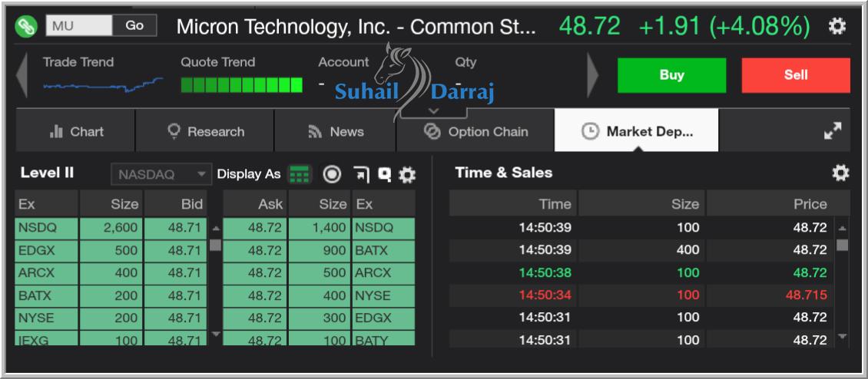Click the last price 48.72 in header

pyautogui.click(x=590, y=26)
